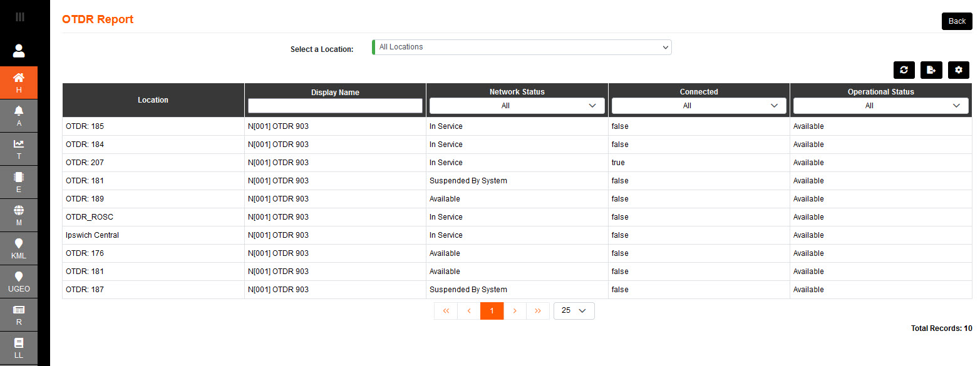The width and height of the screenshot is (980, 366).
Task: Open the KML panel from the sidebar
Action: (x=19, y=248)
